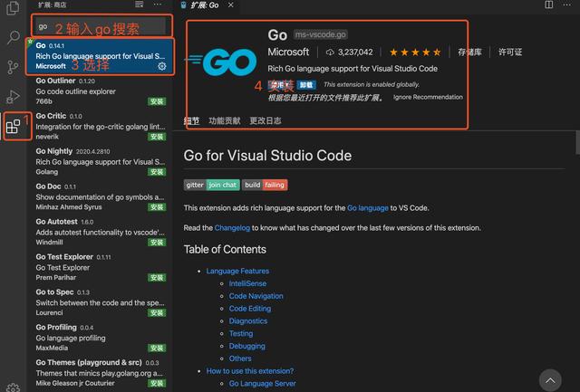Select the Go Profiling extension entry
This screenshot has height=392, width=580.
(x=100, y=338)
